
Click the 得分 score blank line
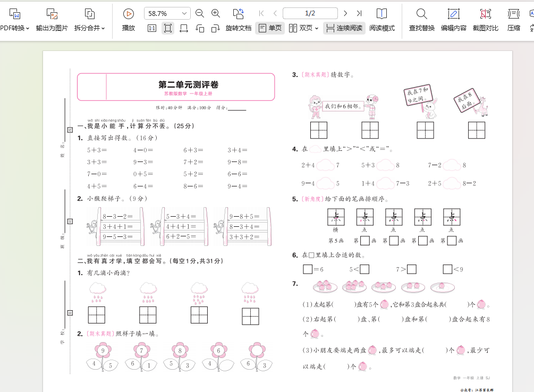click(x=237, y=109)
